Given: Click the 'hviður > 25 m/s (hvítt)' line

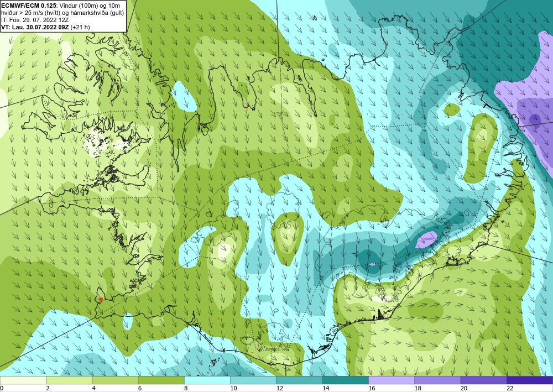Looking at the screenshot, I should 62,13.
